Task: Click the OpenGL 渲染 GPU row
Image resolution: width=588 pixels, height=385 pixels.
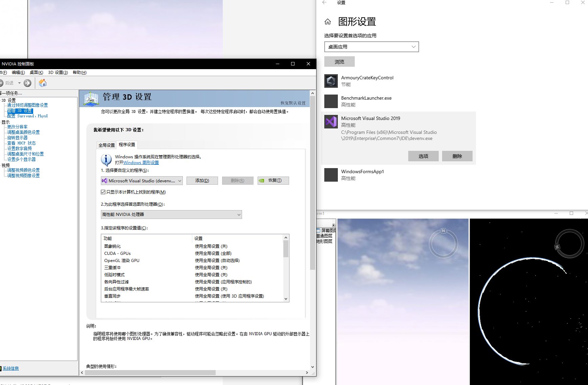Action: coord(192,261)
